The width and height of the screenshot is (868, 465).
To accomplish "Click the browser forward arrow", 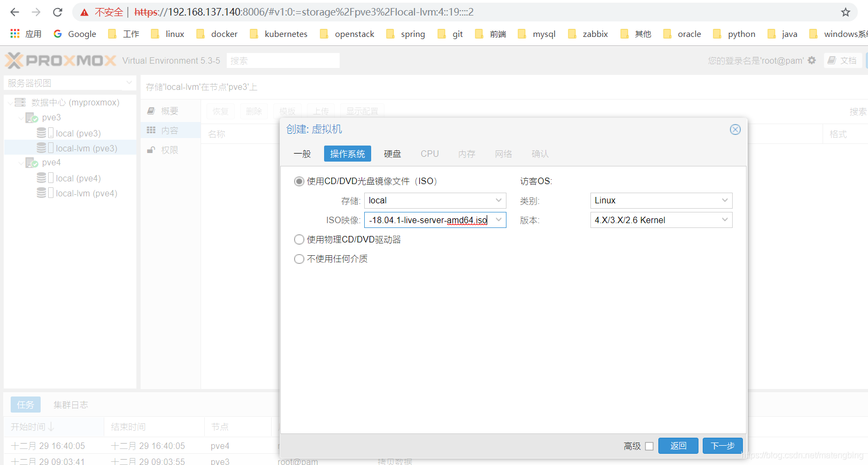I will pos(36,12).
